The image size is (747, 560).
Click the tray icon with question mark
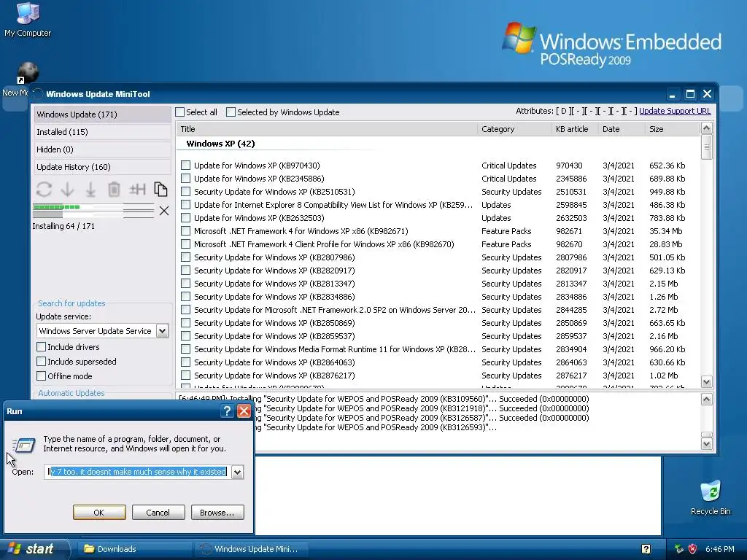[x=646, y=549]
